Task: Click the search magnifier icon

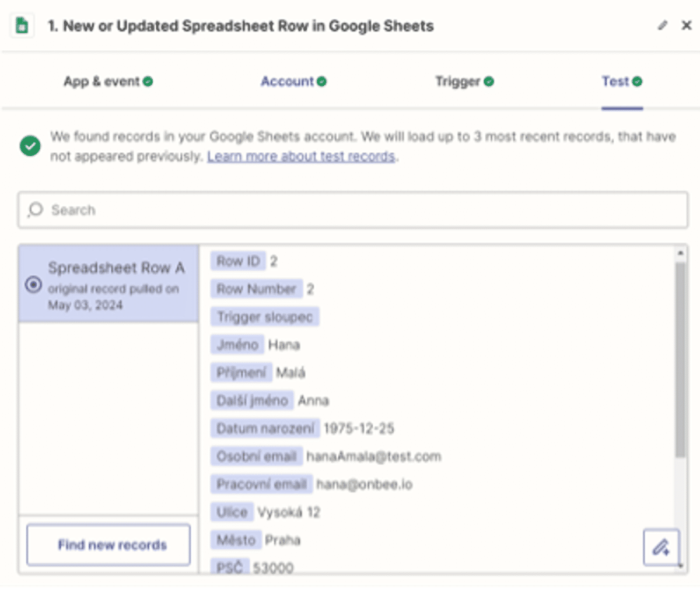Action: tap(36, 209)
